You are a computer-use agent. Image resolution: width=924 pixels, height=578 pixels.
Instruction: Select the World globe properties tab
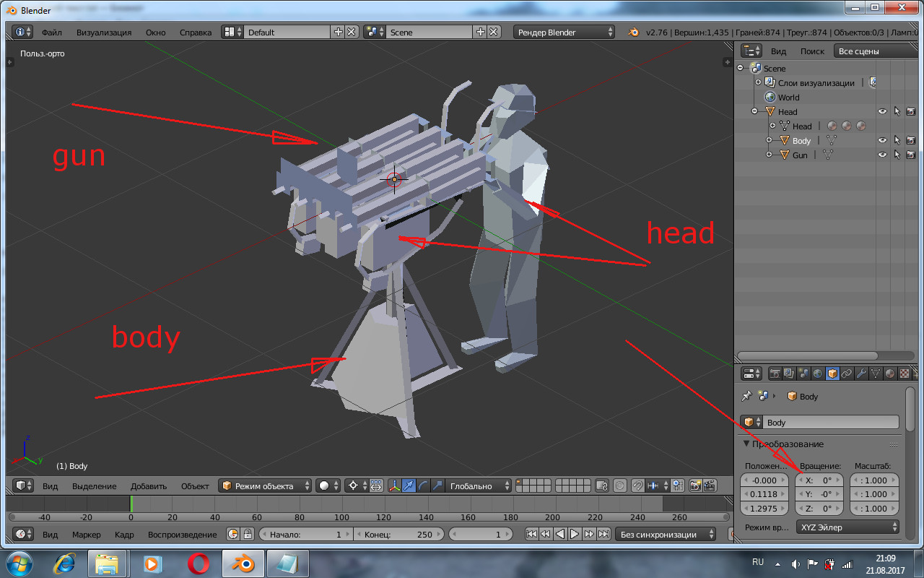pyautogui.click(x=817, y=374)
